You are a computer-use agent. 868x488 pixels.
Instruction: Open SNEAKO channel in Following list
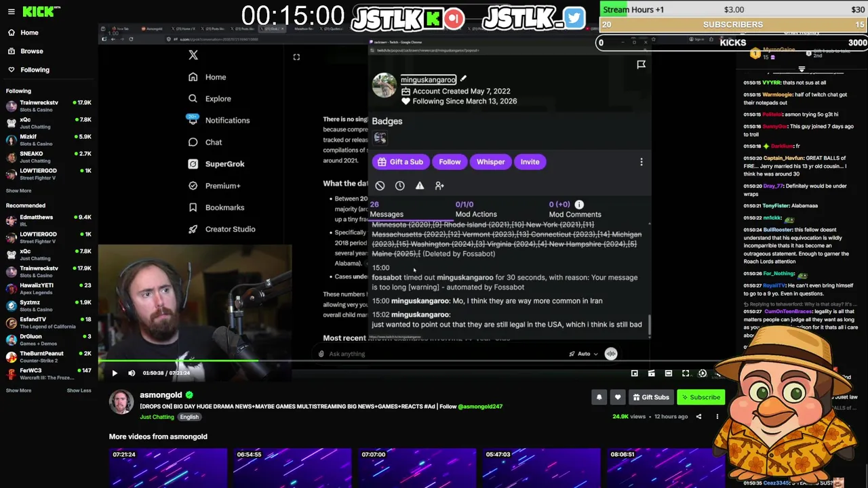(48, 157)
